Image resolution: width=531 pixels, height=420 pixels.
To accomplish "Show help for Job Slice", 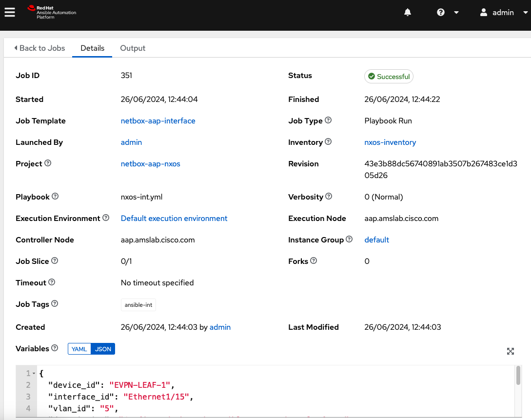I will [x=55, y=260].
